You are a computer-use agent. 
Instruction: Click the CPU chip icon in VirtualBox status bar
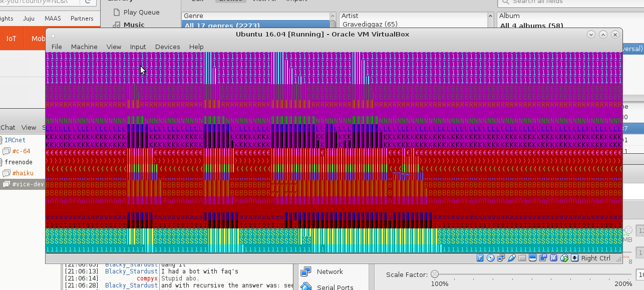click(553, 258)
